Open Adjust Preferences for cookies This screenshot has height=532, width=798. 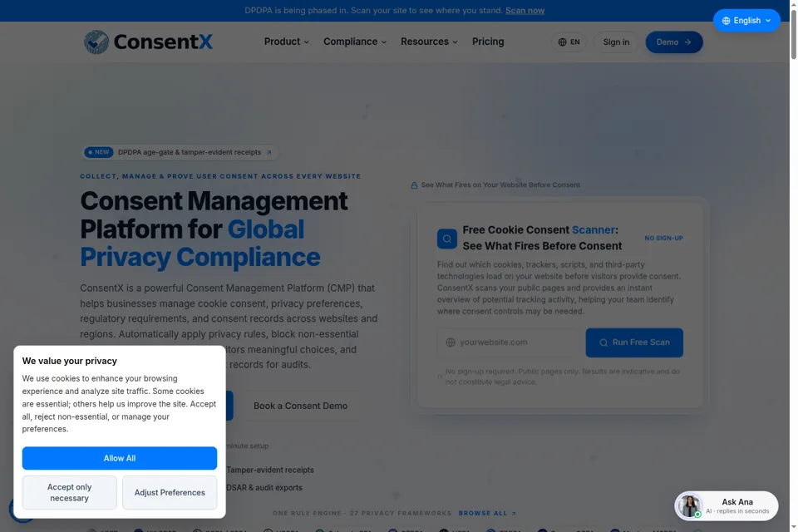point(170,492)
